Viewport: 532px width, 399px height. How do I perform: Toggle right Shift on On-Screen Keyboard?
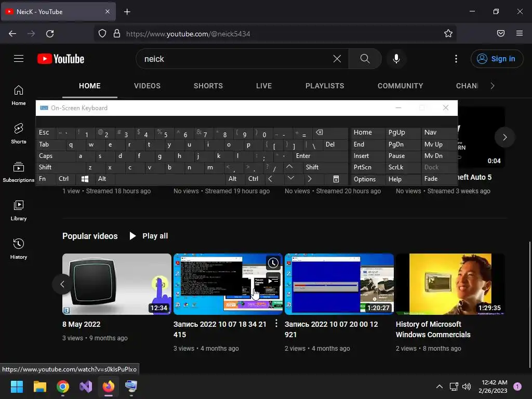[x=325, y=167]
